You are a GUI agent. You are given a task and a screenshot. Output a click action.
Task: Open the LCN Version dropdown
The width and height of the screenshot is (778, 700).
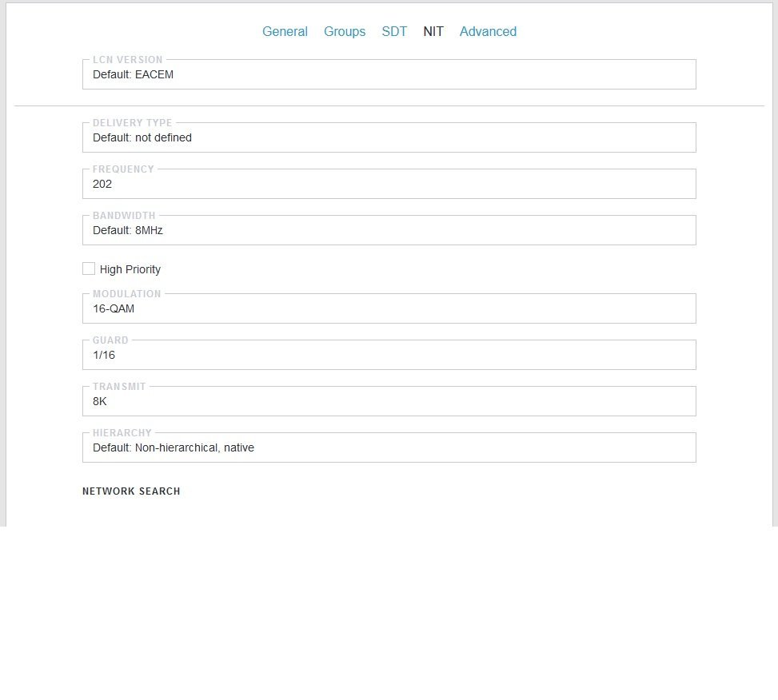(x=389, y=74)
